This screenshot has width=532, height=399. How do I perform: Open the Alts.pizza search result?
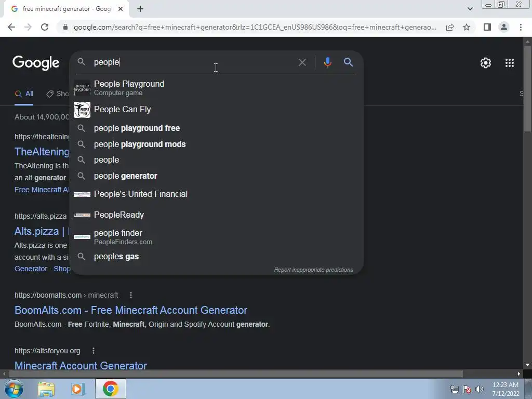[42, 231]
